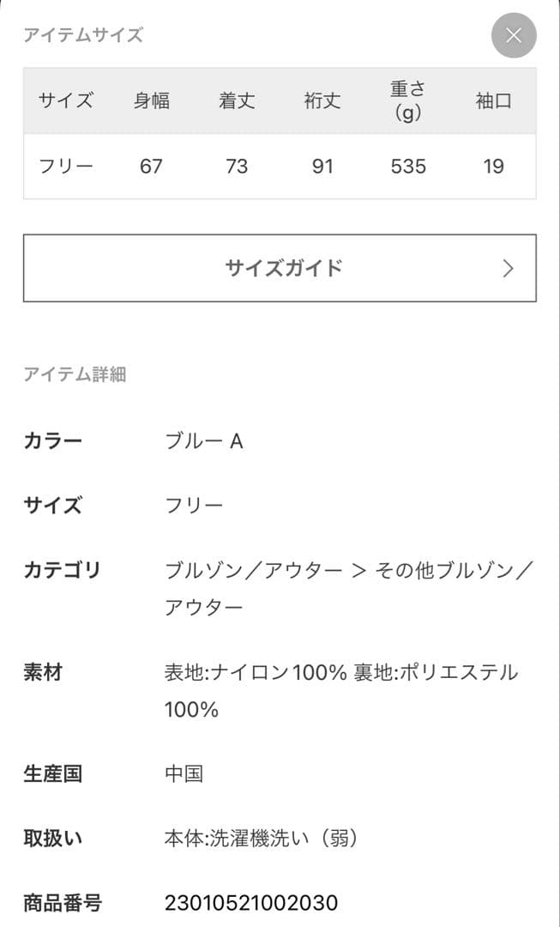Select the 着丈 column header

(237, 100)
